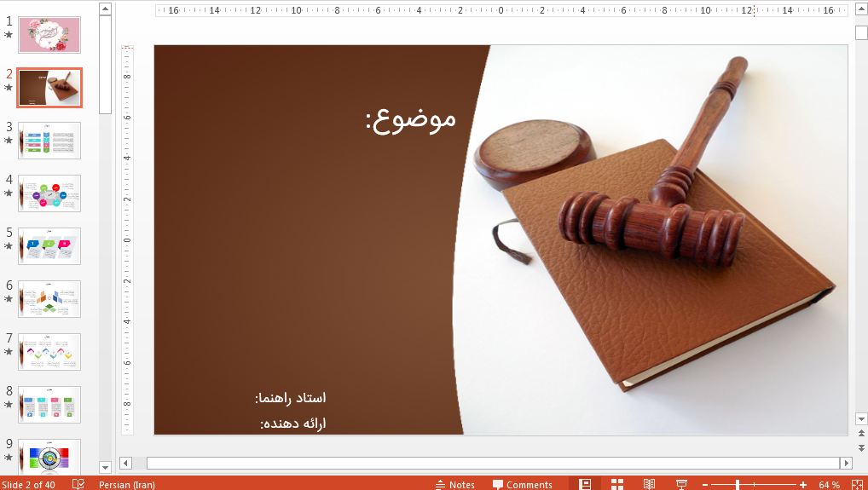
Task: Click the 'ارائه دهنده:' text on slide
Action: [292, 424]
